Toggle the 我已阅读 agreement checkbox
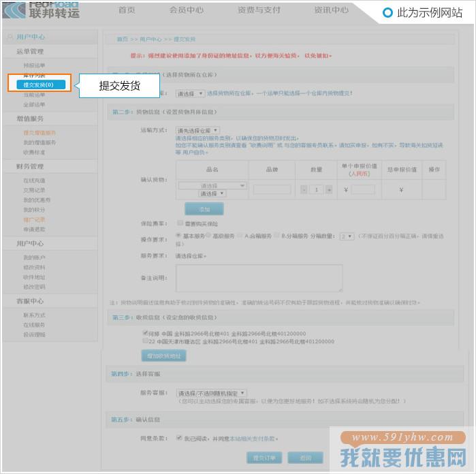The height and width of the screenshot is (474, 476). click(179, 438)
